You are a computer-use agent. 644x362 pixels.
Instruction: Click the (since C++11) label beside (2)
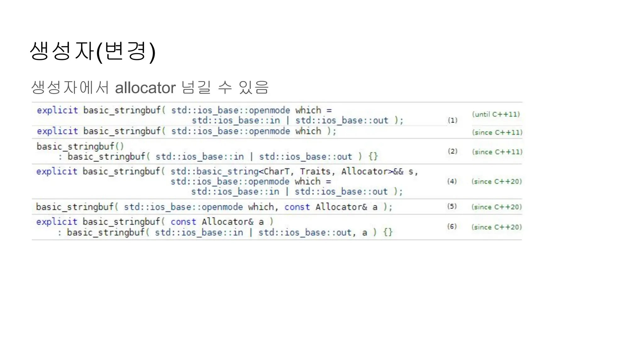pos(497,152)
